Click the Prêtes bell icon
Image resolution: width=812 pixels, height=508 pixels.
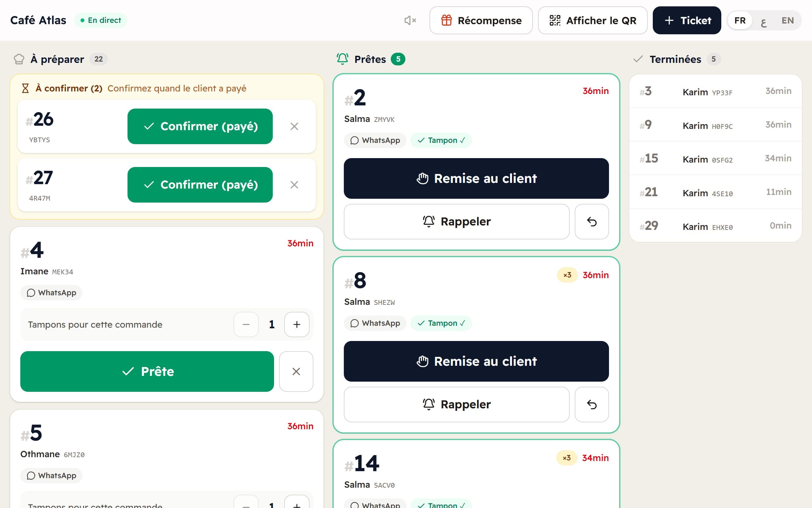pos(343,59)
